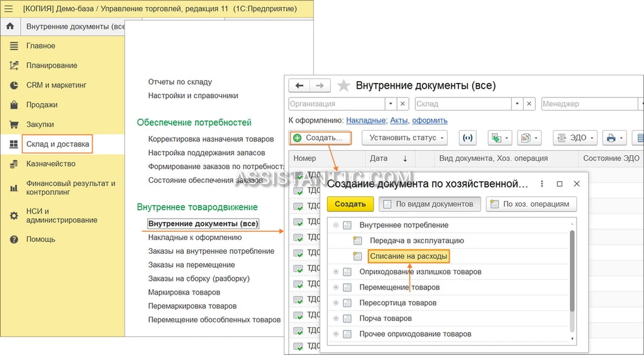Click the Закупки cart icon
The width and height of the screenshot is (644, 355).
click(x=14, y=124)
